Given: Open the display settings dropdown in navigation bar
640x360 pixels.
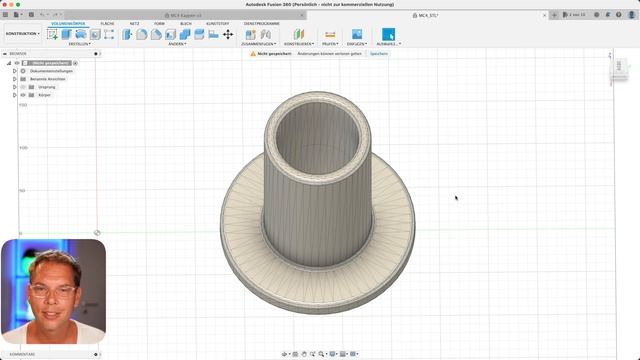Looking at the screenshot, I should click(333, 354).
